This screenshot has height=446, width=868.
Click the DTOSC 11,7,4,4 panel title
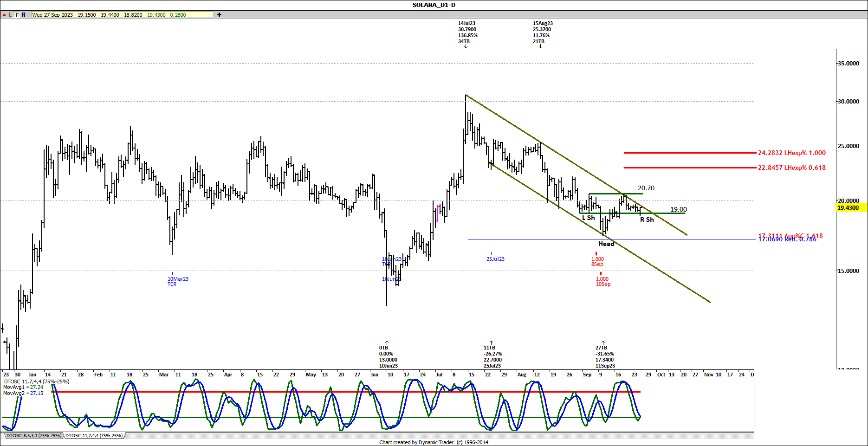[x=37, y=381]
